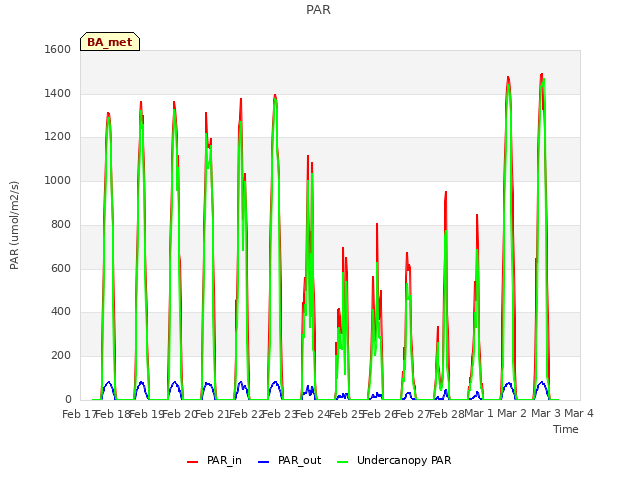Image resolution: width=640 pixels, height=480 pixels.
Task: Click the 0 y-axis tick label
Action: [68, 399]
